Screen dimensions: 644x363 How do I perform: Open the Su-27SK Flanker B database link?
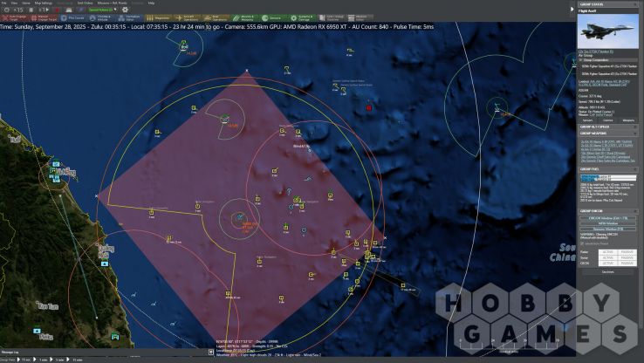595,51
